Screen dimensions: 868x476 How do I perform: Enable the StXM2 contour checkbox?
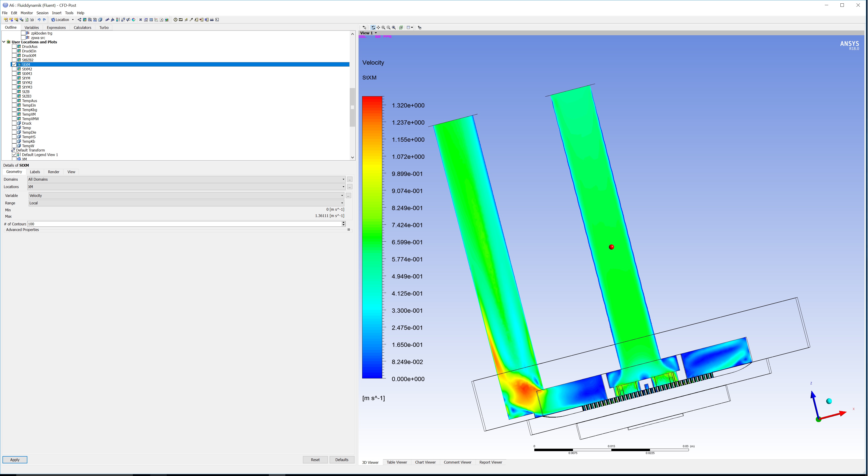[14, 69]
